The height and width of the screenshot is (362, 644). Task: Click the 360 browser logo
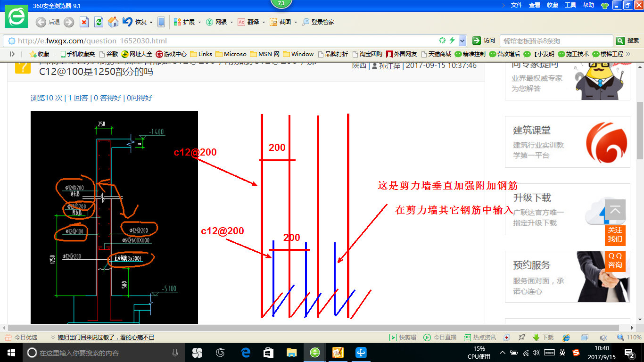click(17, 16)
